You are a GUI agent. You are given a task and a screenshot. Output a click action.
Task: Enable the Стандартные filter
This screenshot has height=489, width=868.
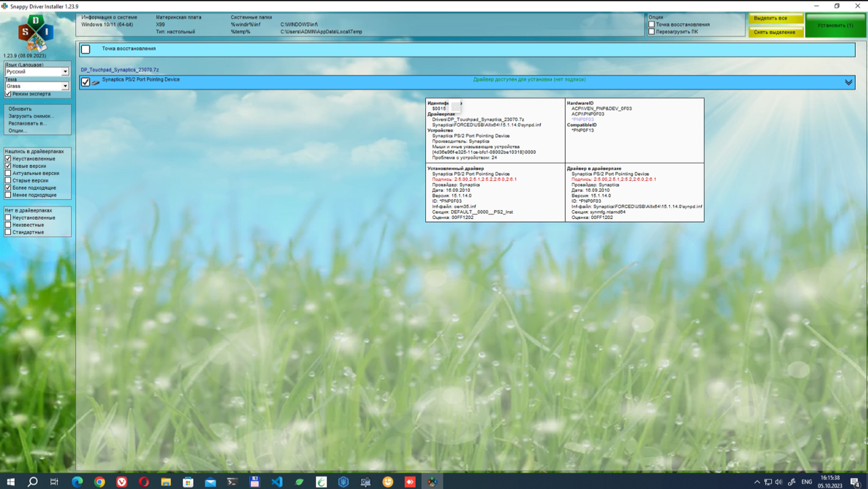[7, 232]
